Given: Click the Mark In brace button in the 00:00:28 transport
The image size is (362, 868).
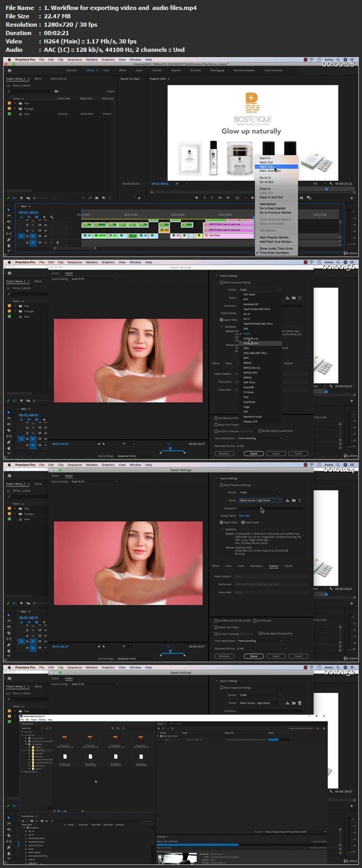Looking at the screenshot, I should [205, 198].
